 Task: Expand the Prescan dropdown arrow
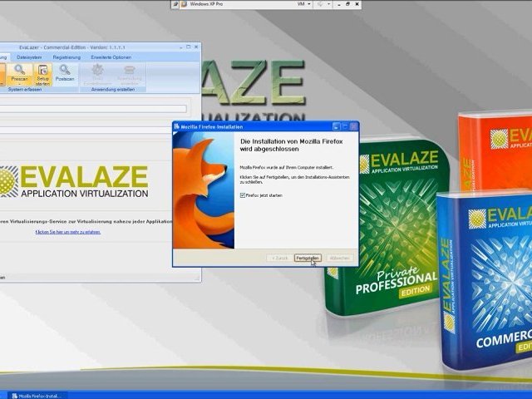[18, 83]
